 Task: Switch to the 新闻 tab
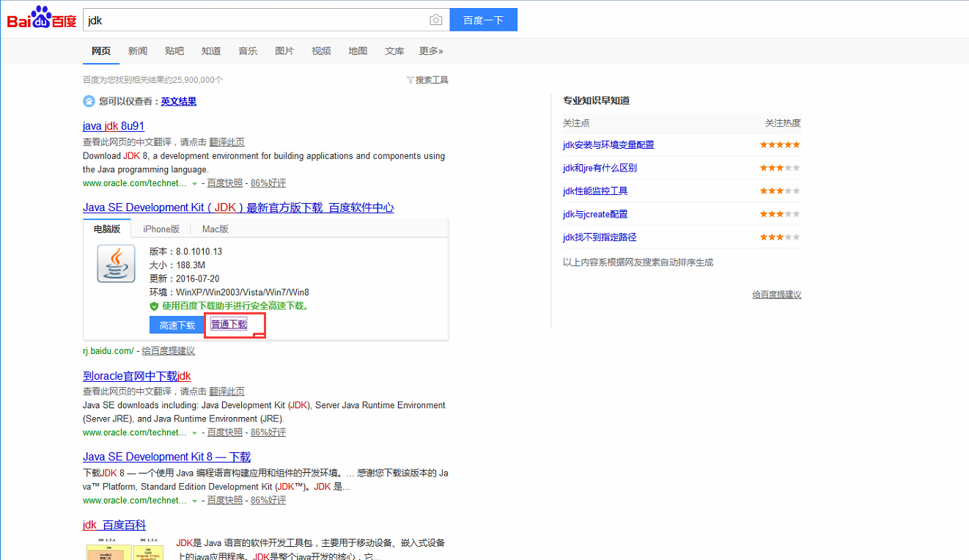point(138,51)
